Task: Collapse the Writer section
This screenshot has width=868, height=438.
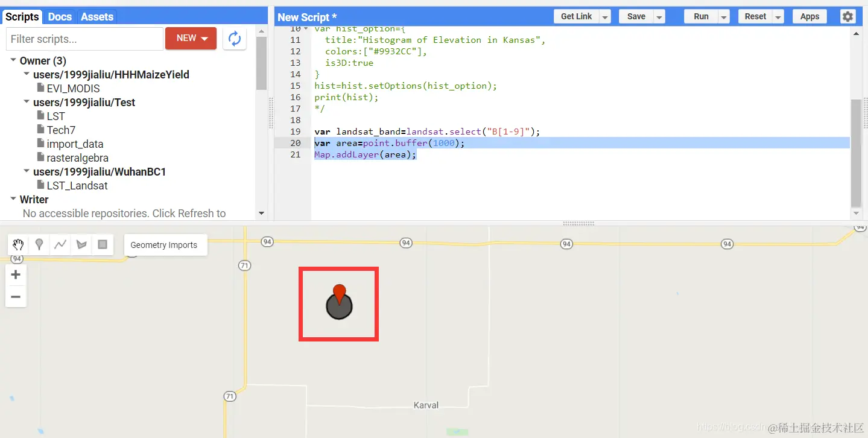Action: pyautogui.click(x=13, y=199)
